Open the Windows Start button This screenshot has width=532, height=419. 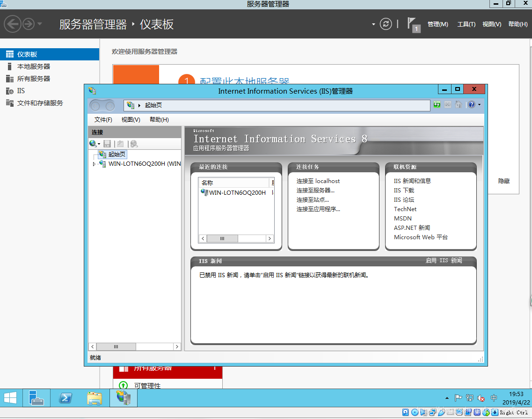click(x=10, y=397)
